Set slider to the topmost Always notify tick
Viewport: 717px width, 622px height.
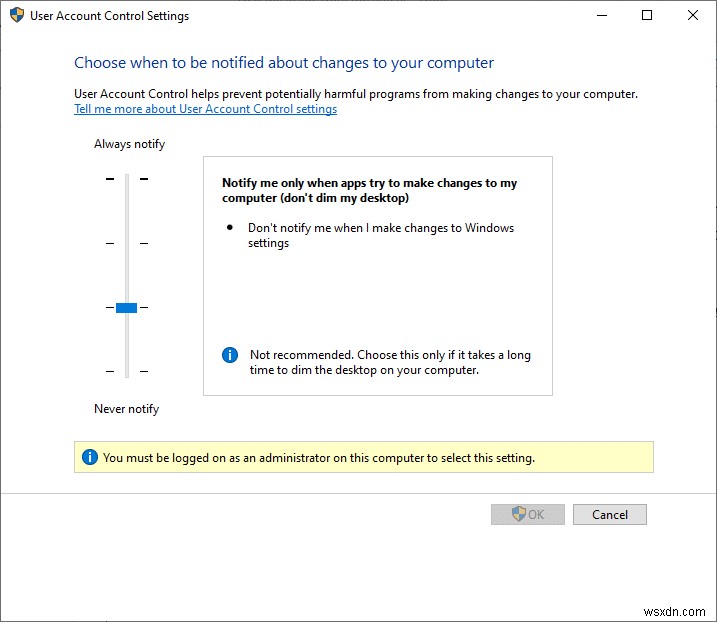127,179
